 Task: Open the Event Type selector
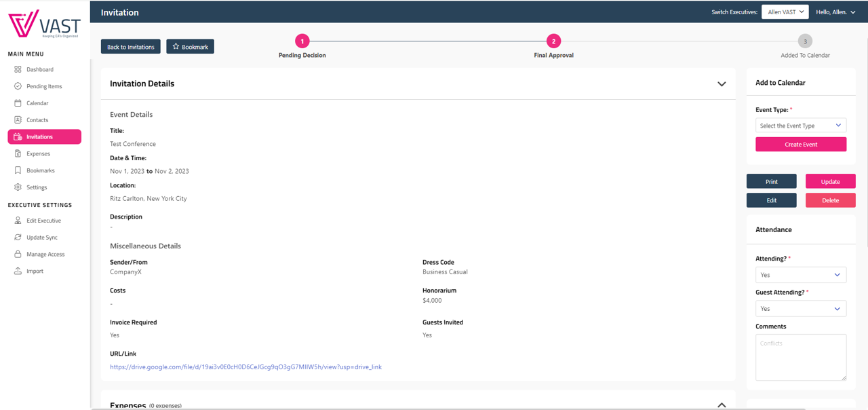click(801, 125)
